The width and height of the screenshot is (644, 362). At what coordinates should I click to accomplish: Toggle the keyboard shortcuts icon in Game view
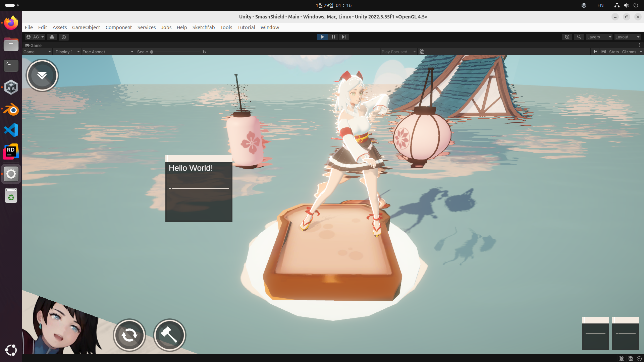tap(603, 52)
